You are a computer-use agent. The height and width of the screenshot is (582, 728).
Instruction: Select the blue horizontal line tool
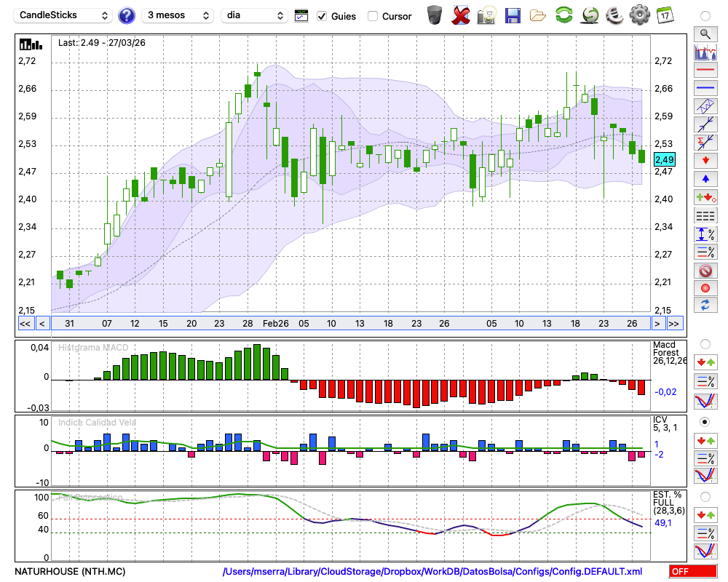705,88
